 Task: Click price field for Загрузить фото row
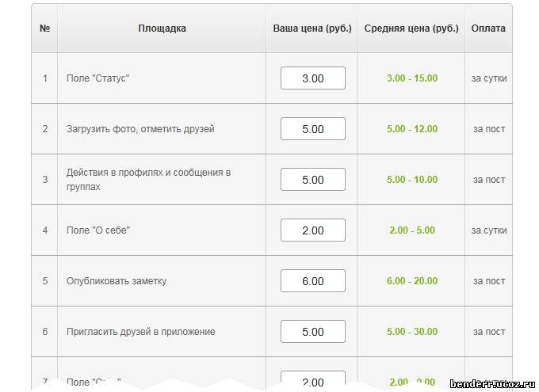[x=313, y=129]
